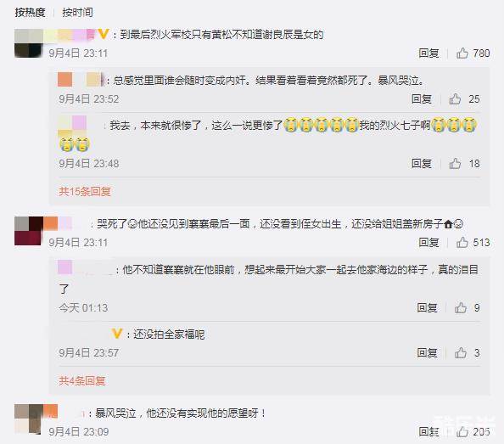Sort comments by 按热度
504x444 pixels.
point(30,13)
